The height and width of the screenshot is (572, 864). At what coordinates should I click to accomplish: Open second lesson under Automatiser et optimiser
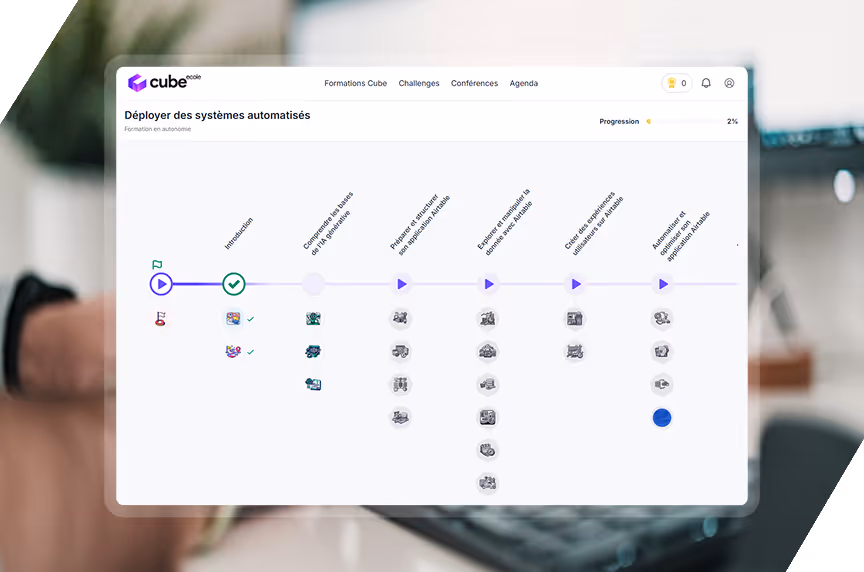click(x=662, y=352)
